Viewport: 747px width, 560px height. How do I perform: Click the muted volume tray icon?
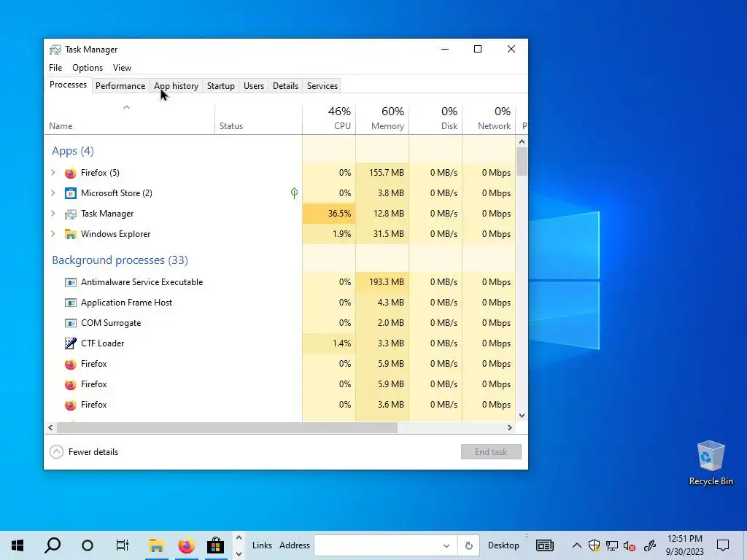point(630,545)
